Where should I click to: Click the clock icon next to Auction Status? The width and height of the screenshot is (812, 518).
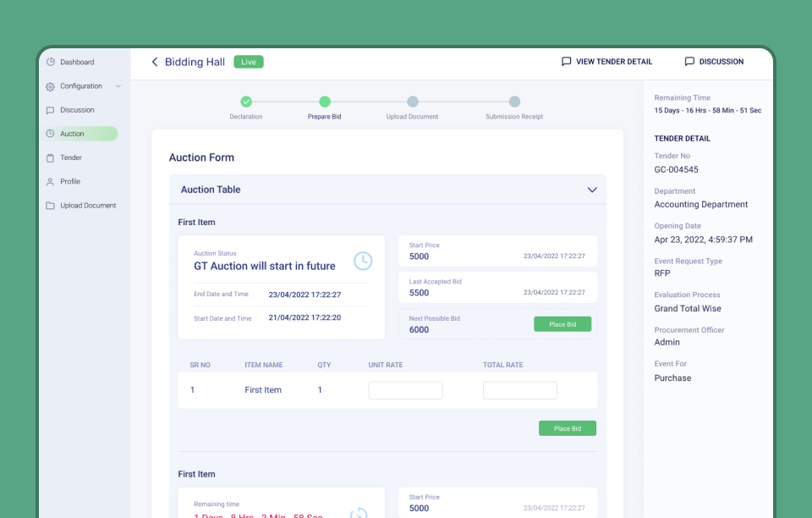(363, 261)
